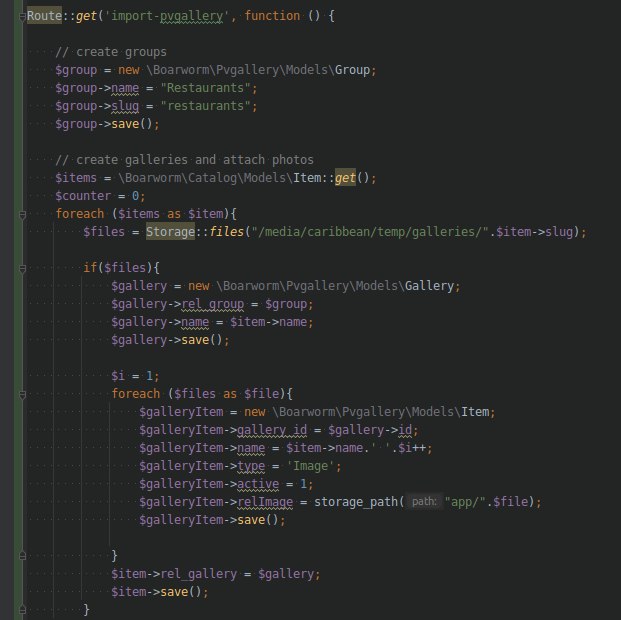Viewport: 621px width, 620px height.
Task: Click the highlighted "get" in Item::get()
Action: tap(345, 177)
